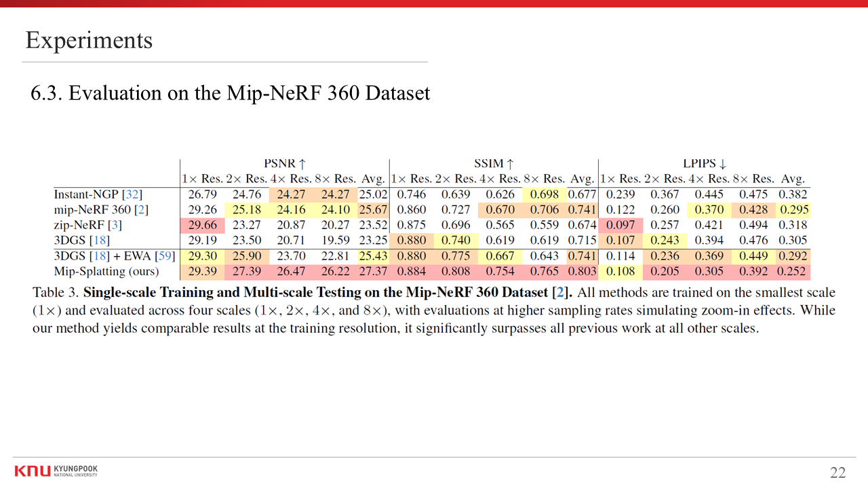Click the SSIM ↑ column group header
This screenshot has height=488, width=868.
tap(494, 163)
